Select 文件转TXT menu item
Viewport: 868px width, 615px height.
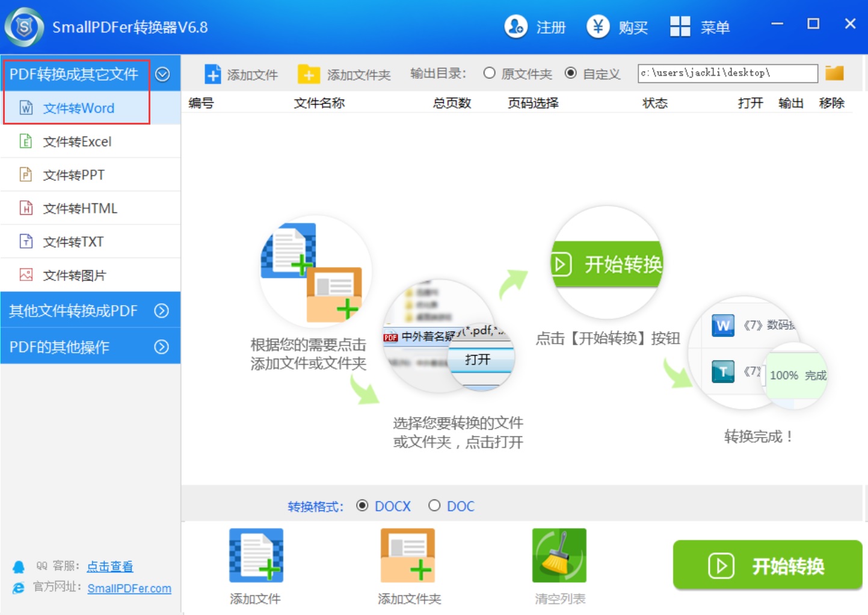[90, 241]
